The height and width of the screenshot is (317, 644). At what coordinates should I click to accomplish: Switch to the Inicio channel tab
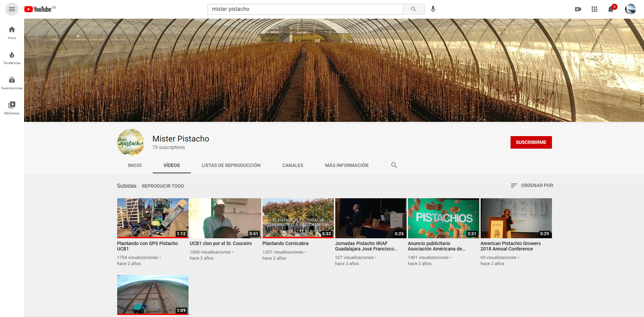[x=135, y=165]
